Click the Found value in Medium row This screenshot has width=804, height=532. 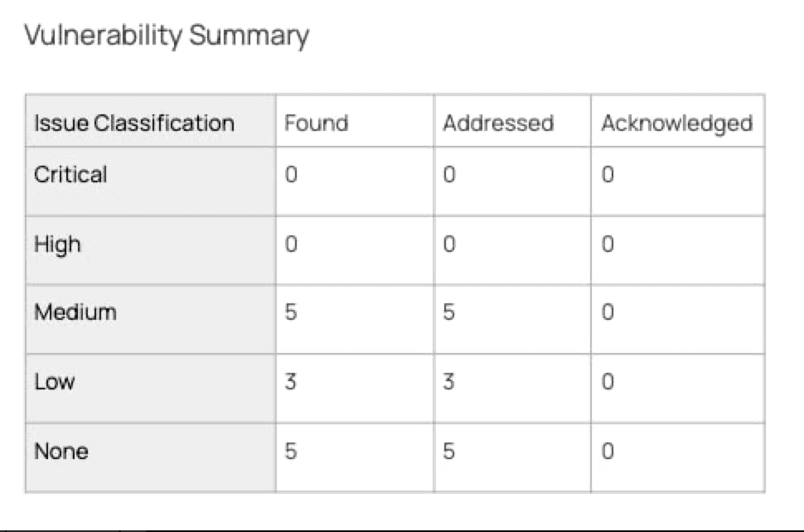[x=290, y=314]
